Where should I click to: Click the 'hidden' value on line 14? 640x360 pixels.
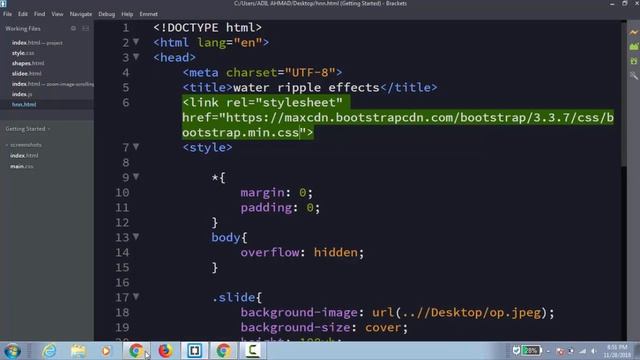(x=336, y=252)
